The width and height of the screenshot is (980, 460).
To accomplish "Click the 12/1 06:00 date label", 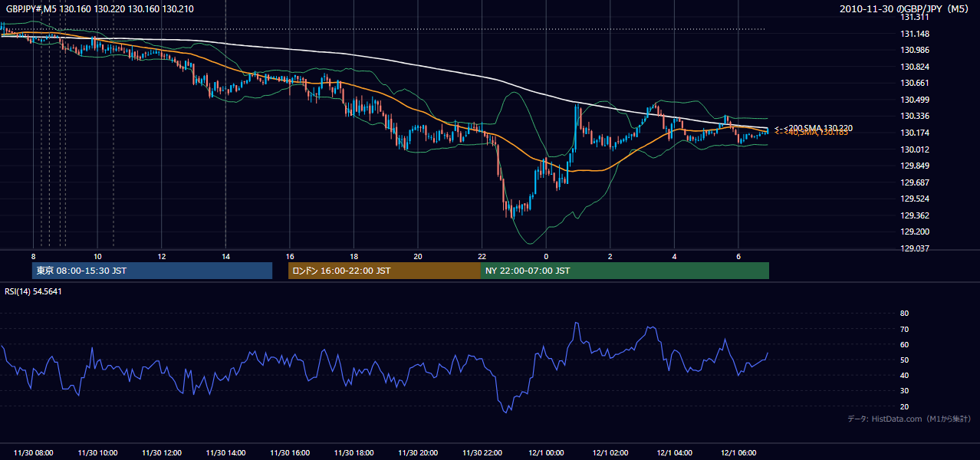I will pyautogui.click(x=738, y=453).
